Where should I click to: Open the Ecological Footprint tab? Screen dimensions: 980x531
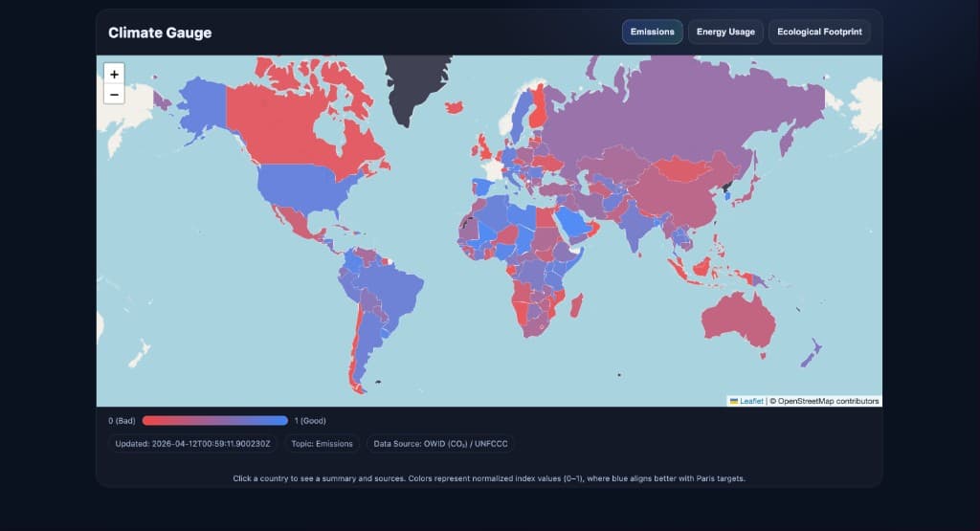(818, 32)
